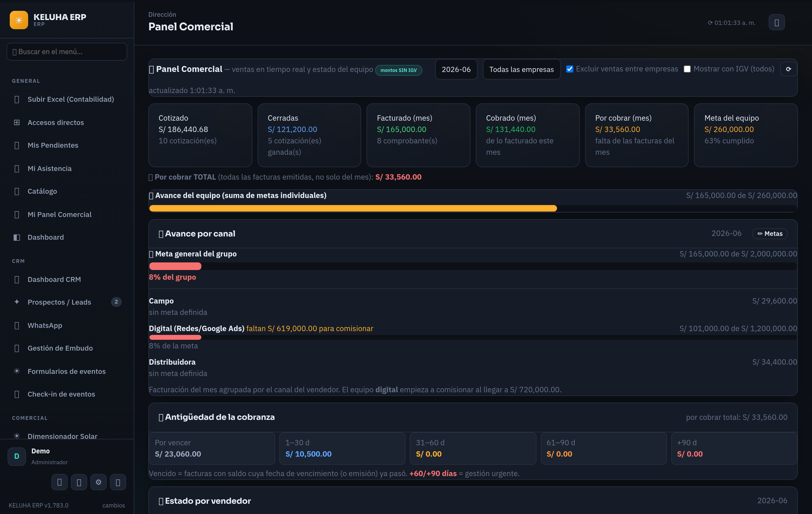
Task: Click the montos SIN IGV badge
Action: pyautogui.click(x=399, y=70)
